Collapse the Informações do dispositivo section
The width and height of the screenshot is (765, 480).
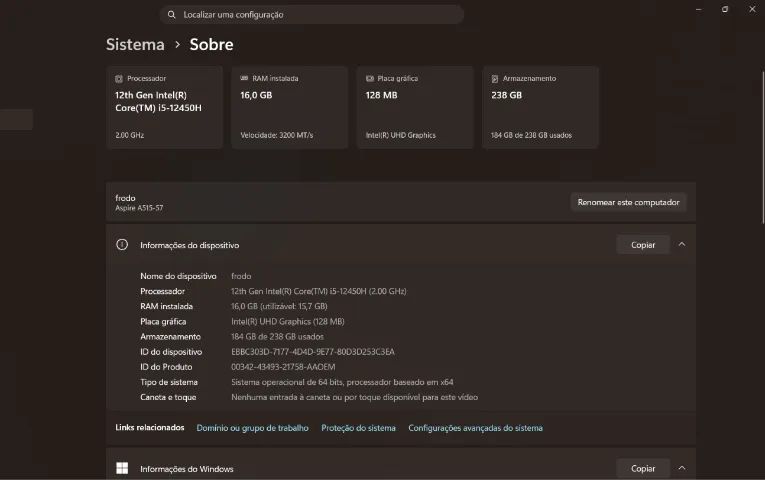coord(682,244)
